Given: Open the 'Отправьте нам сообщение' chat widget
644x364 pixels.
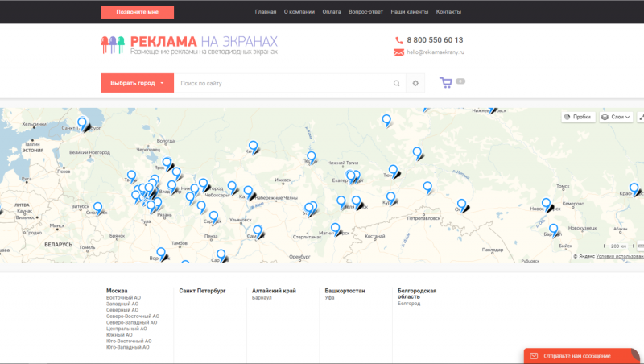Looking at the screenshot, I should tap(582, 356).
